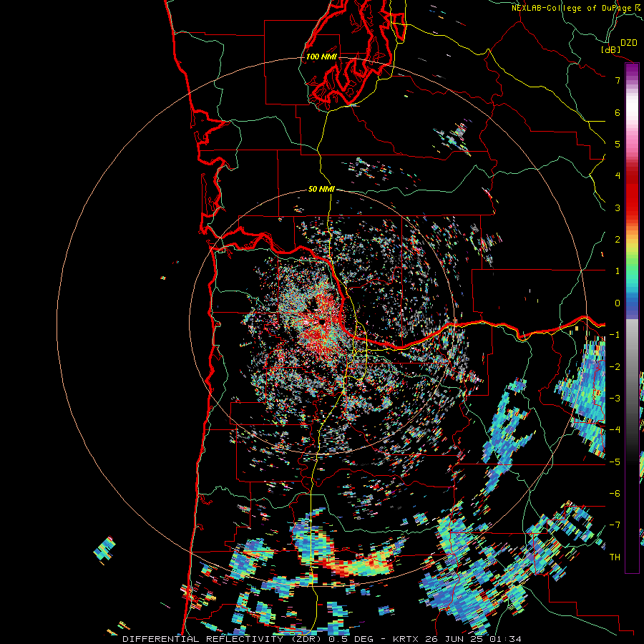This screenshot has height=644, width=644.
Task: Click the -3 tick on color scale
Action: point(615,399)
